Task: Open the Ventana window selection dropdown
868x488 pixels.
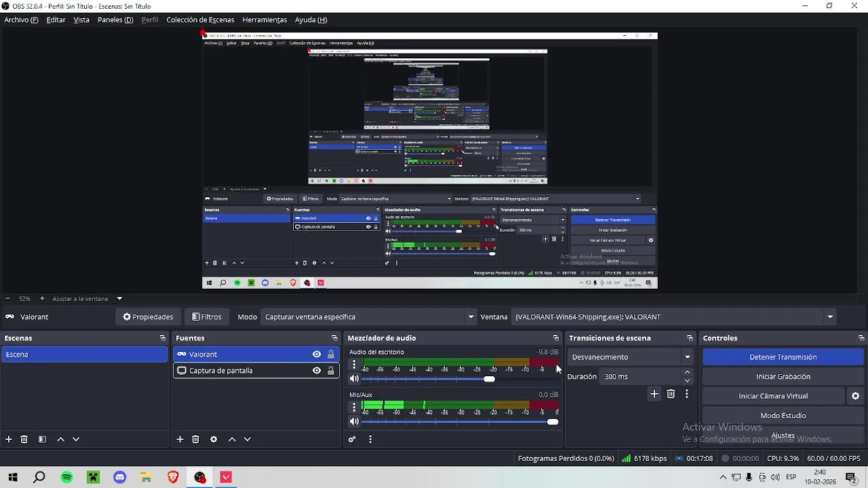Action: [674, 317]
